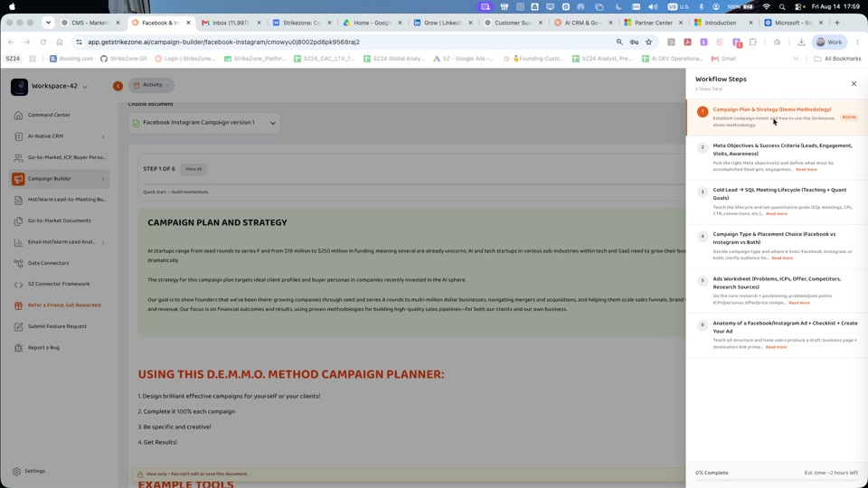The image size is (868, 488).
Task: Read more on Cold Lead lifecycle step
Action: coord(776,214)
